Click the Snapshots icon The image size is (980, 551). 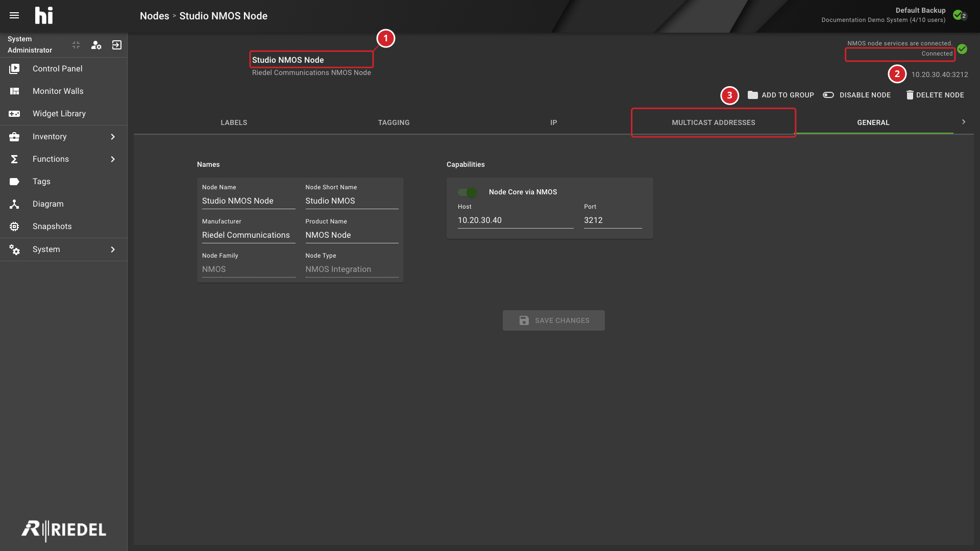pyautogui.click(x=14, y=226)
